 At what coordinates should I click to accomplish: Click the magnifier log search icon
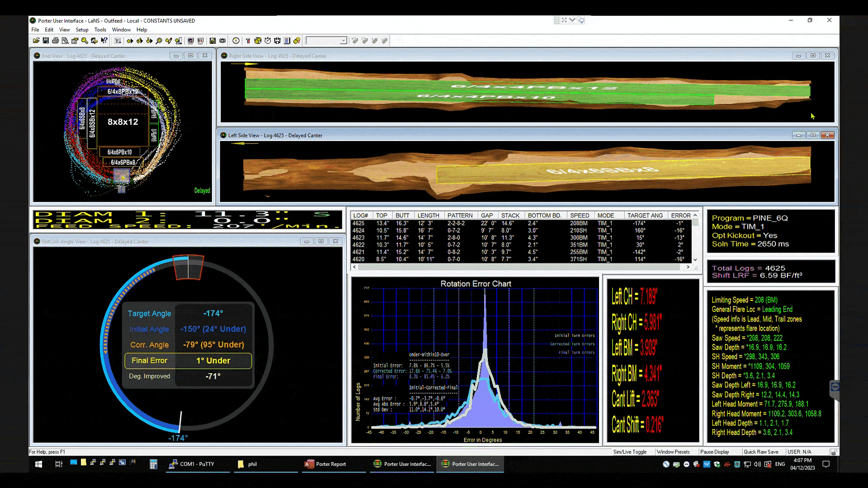coord(159,41)
